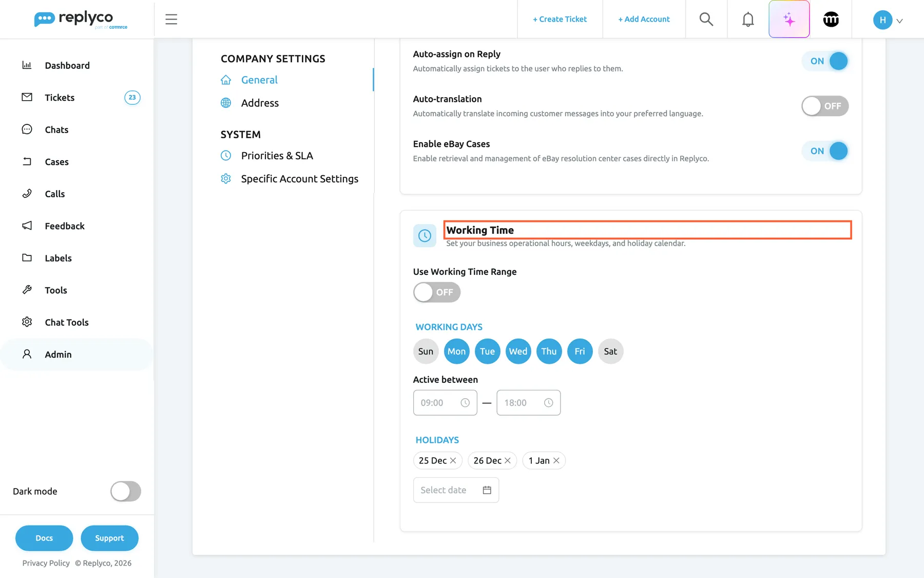Click + Add Account
The height and width of the screenshot is (578, 924).
[644, 19]
